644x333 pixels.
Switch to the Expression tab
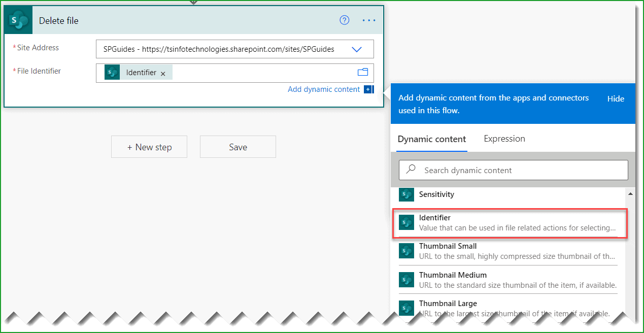[504, 138]
